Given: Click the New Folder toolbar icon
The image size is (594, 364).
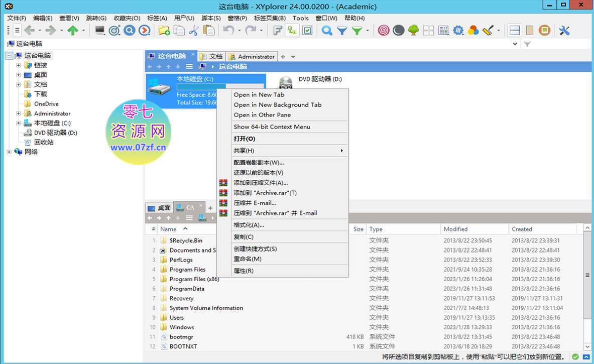Looking at the screenshot, I should pyautogui.click(x=164, y=31).
